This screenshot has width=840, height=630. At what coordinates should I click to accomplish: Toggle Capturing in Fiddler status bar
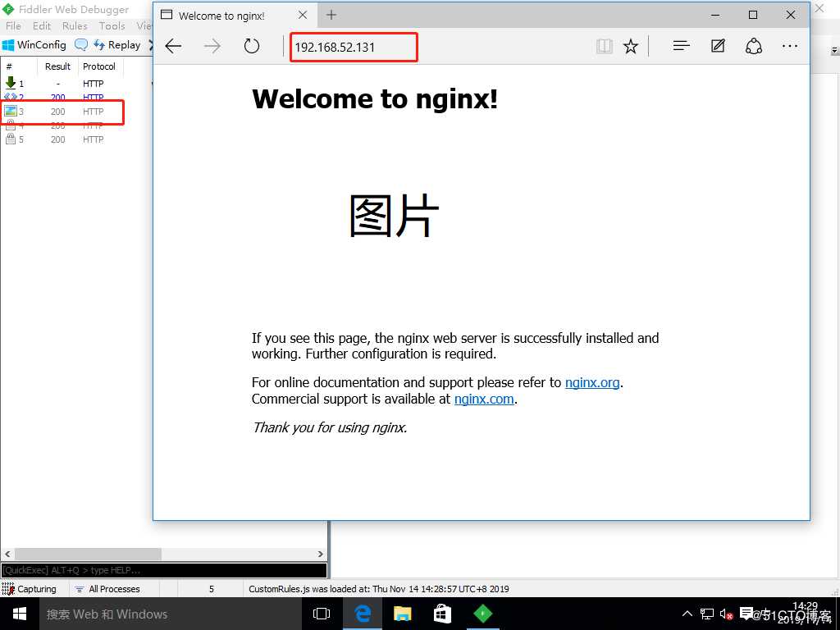(x=30, y=589)
